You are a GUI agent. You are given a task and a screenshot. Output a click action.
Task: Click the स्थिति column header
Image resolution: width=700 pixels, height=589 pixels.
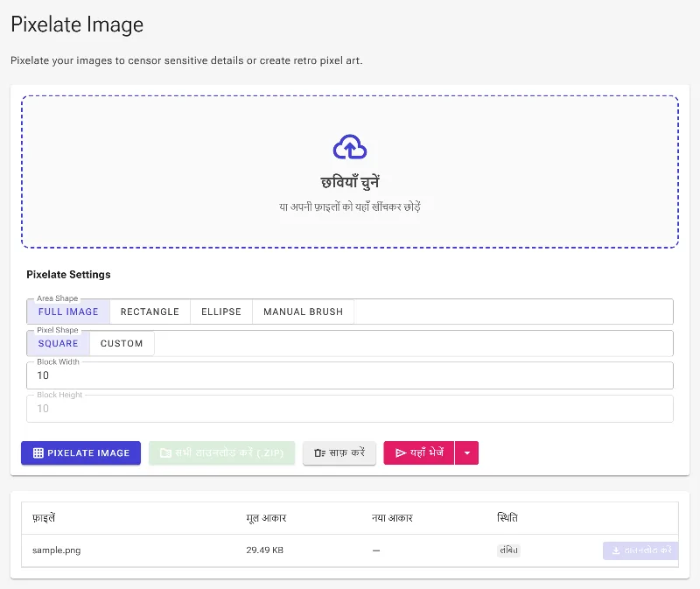[507, 518]
